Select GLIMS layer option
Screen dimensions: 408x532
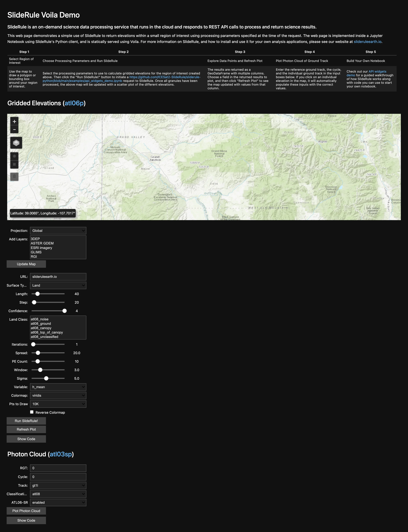coord(58,252)
